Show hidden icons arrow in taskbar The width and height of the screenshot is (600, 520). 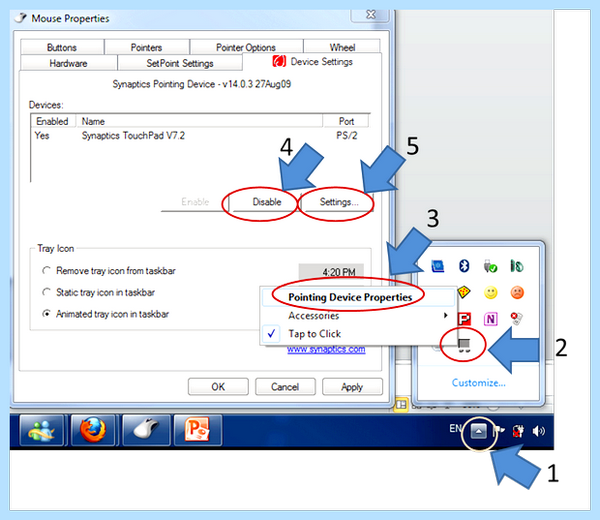pyautogui.click(x=478, y=432)
